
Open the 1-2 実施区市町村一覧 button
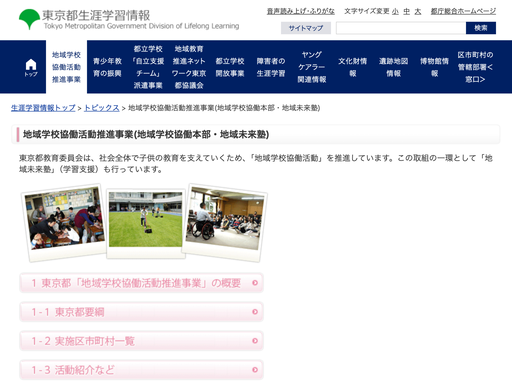pyautogui.click(x=141, y=341)
